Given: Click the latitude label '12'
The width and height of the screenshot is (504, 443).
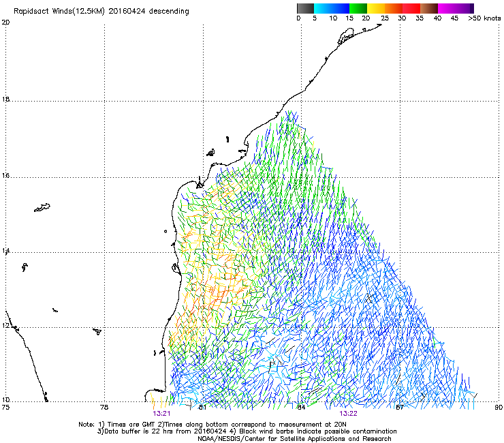Looking at the screenshot, I should click(x=5, y=326).
